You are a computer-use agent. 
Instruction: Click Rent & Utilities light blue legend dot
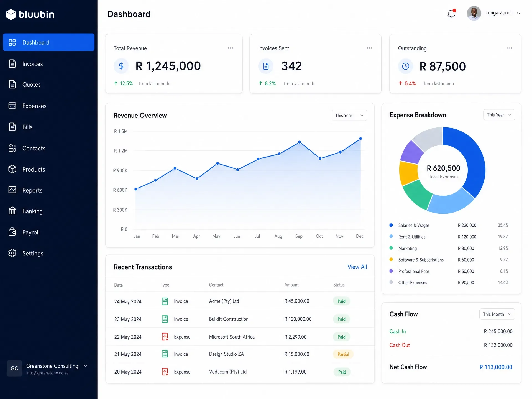coord(391,236)
